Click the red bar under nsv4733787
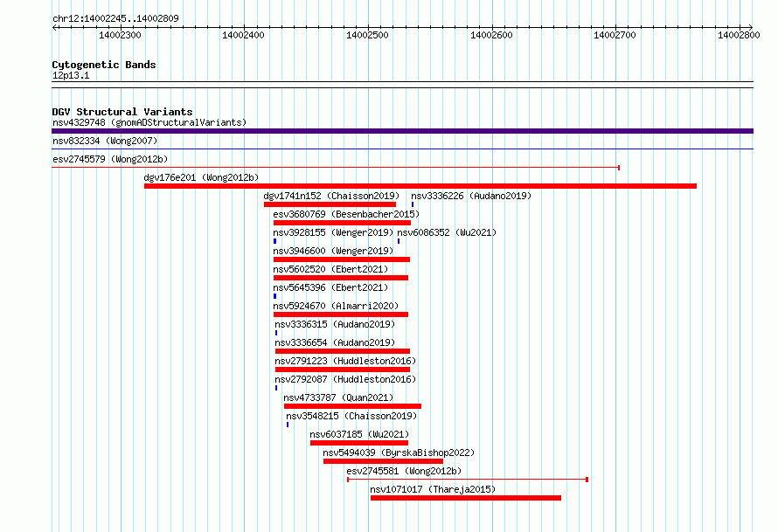 pos(352,406)
